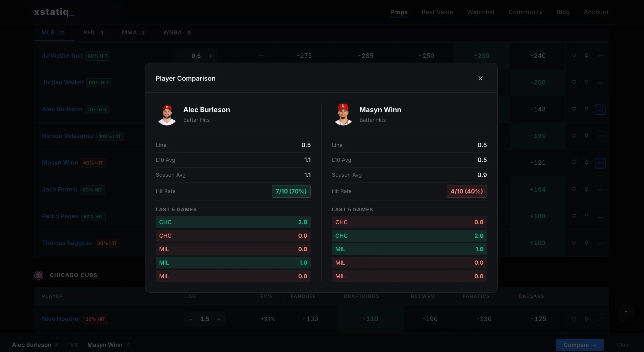
Task: Increase JJ Wetherholt line with plus
Action: point(210,56)
